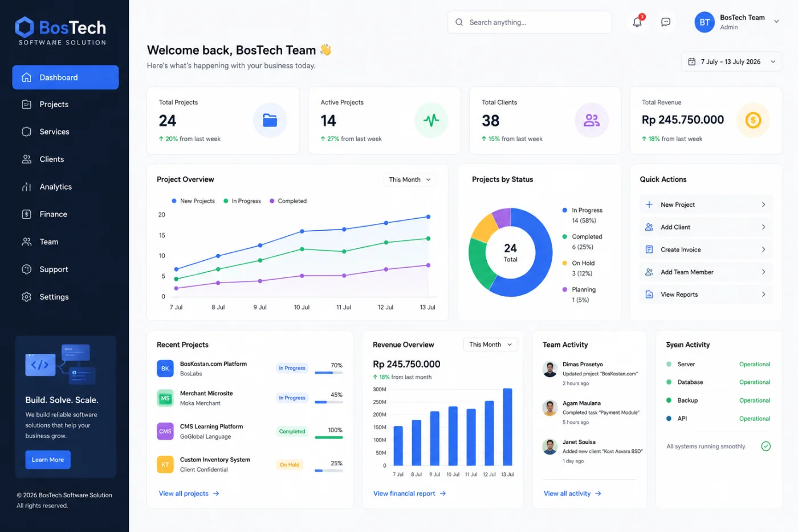The height and width of the screenshot is (532, 798).
Task: Click the In Progress badge on BosKostan.com Platform
Action: (292, 368)
